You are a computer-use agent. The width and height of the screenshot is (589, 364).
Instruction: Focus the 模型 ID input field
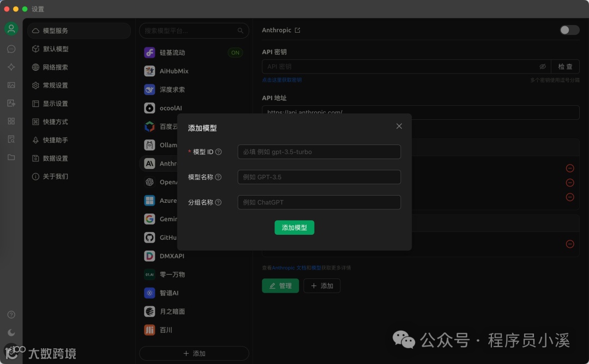[x=319, y=151]
